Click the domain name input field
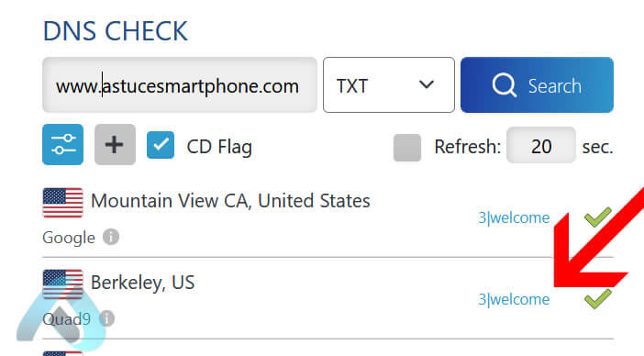Image resolution: width=644 pixels, height=356 pixels. coord(180,85)
